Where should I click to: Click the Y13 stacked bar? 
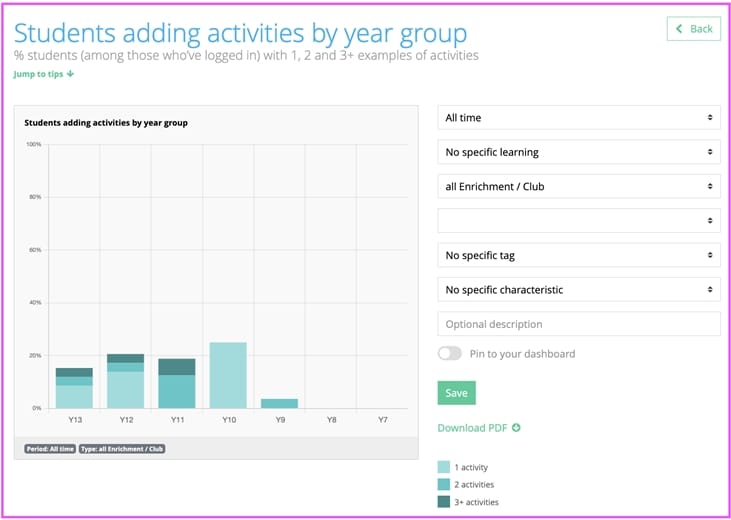[74, 388]
